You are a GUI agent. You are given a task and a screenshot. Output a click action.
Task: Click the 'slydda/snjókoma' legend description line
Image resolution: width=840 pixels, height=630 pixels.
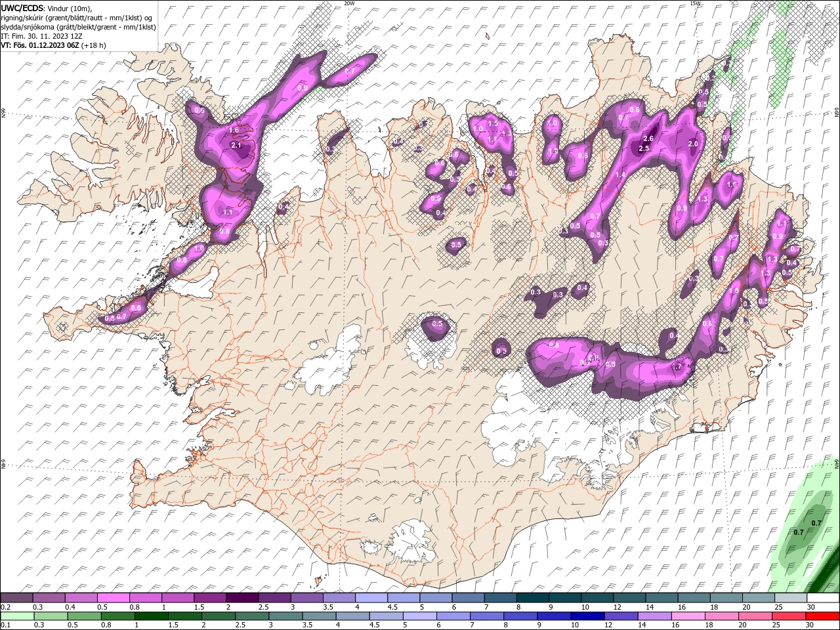(x=78, y=27)
